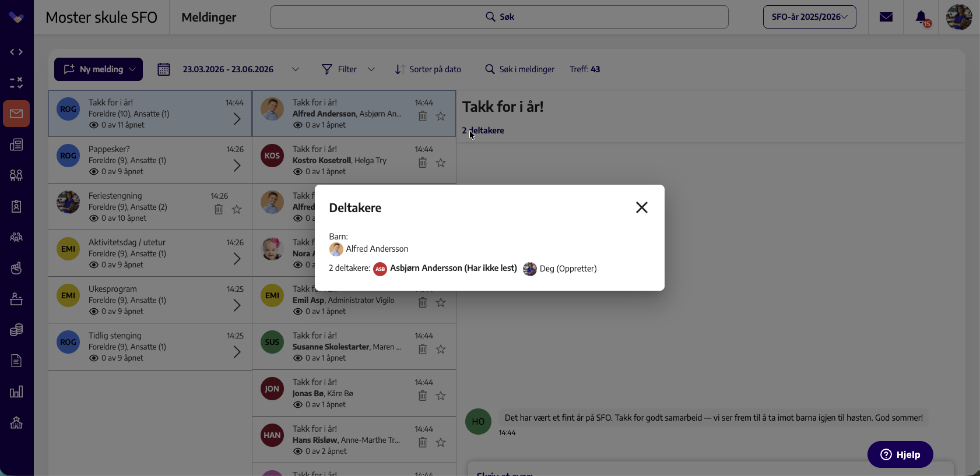980x476 pixels.
Task: Open the ID badge icon in sidebar
Action: click(x=16, y=206)
